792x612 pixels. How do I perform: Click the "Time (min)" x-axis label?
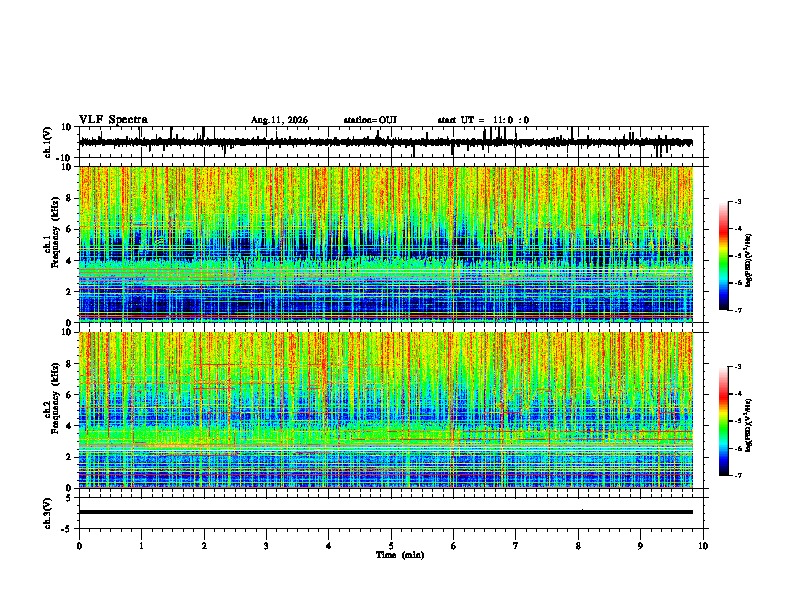[400, 555]
